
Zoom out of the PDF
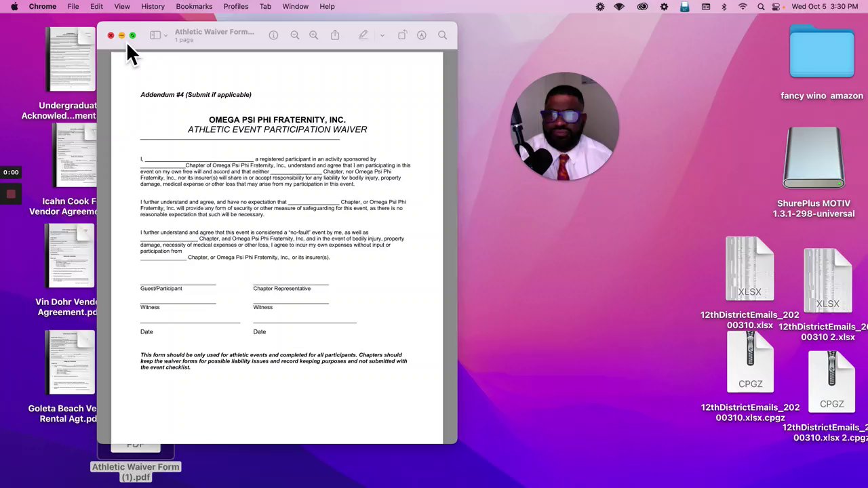(x=295, y=35)
